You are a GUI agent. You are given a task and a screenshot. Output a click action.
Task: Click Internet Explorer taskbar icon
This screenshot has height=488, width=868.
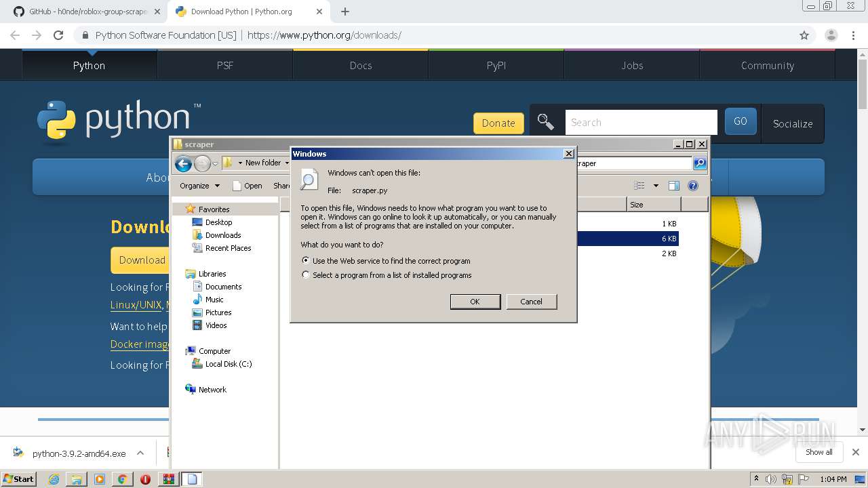tap(54, 479)
